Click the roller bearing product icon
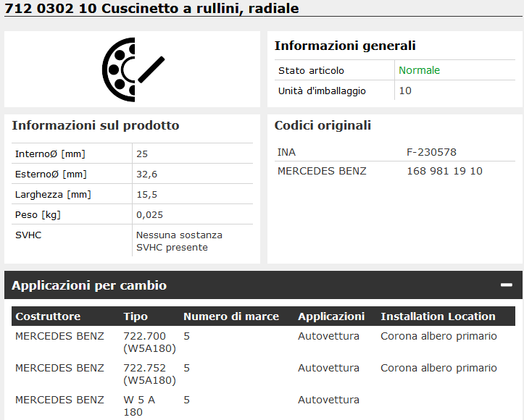 [133, 70]
